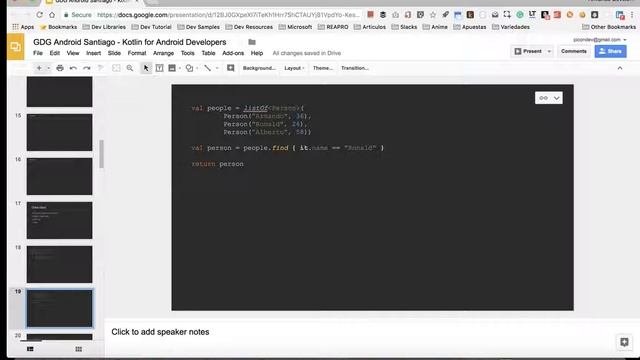Screen dimensions: 640x360
Task: Switch to grid view icon
Action: [x=79, y=349]
